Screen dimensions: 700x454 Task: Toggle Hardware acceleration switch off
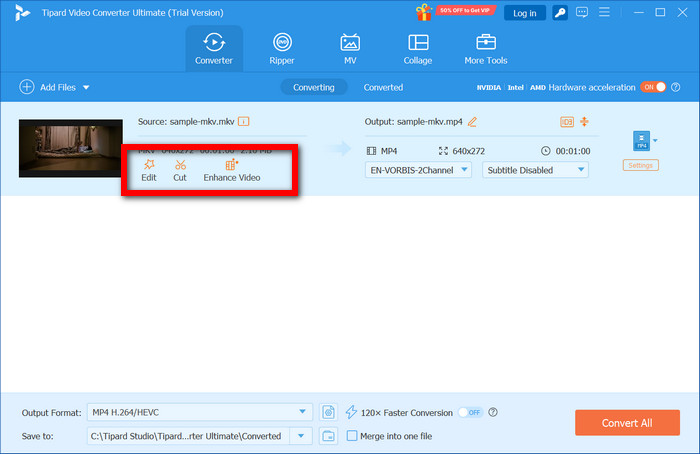click(652, 87)
